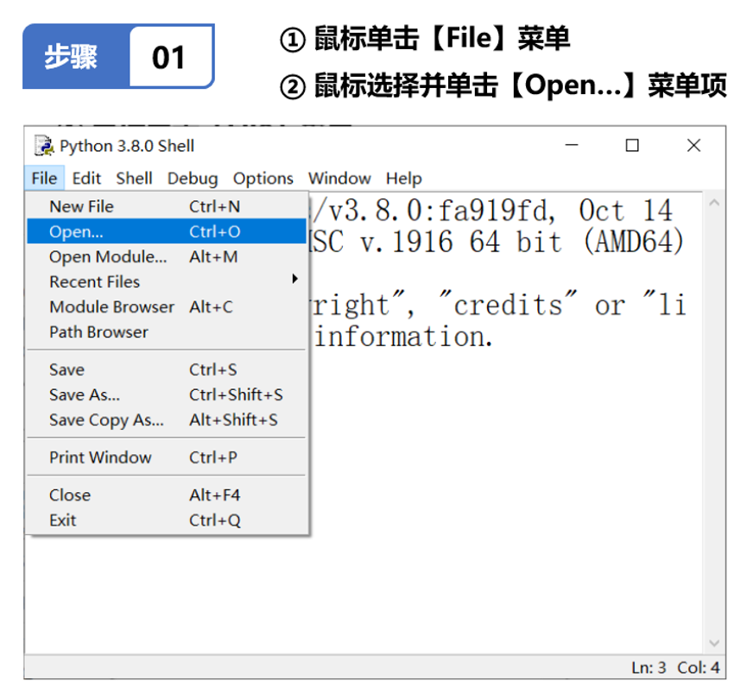Click the Python 3.8.0 Shell title text
Screen dimensions: 747x700
click(x=127, y=146)
